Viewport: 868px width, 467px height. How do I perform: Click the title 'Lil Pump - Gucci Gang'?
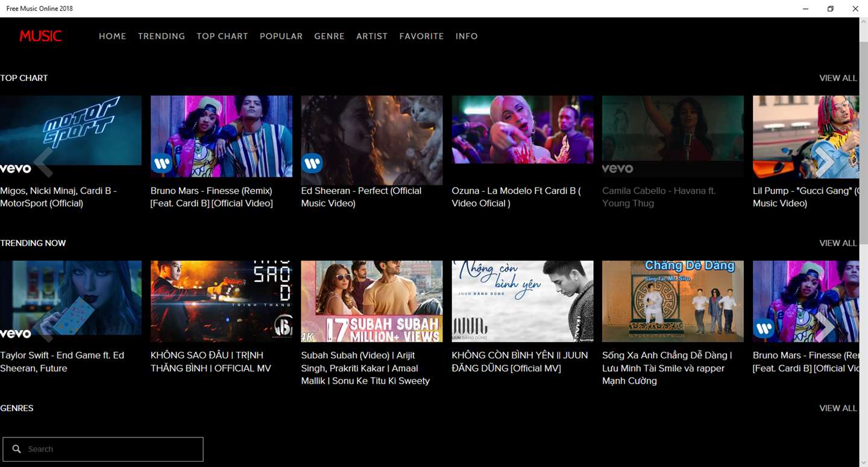806,197
